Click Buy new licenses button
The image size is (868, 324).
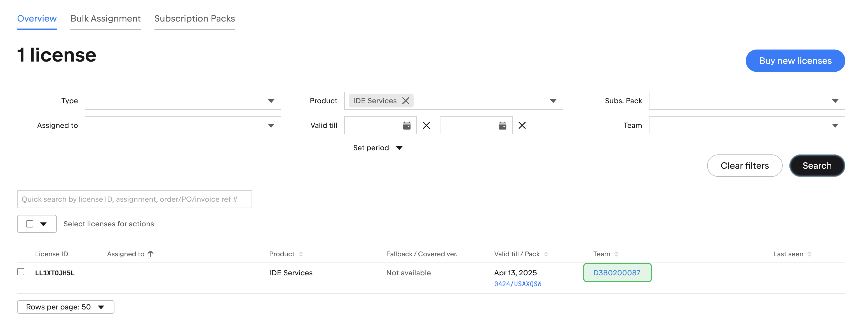point(796,60)
